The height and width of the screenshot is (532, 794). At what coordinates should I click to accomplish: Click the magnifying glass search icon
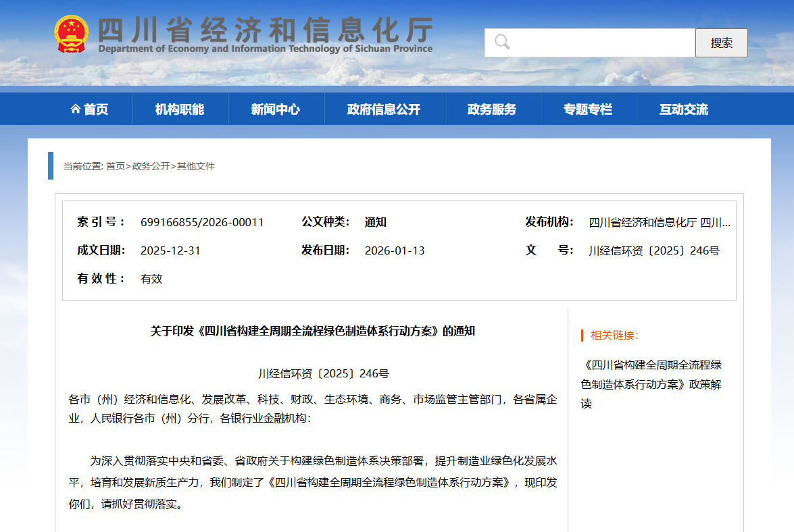[502, 43]
